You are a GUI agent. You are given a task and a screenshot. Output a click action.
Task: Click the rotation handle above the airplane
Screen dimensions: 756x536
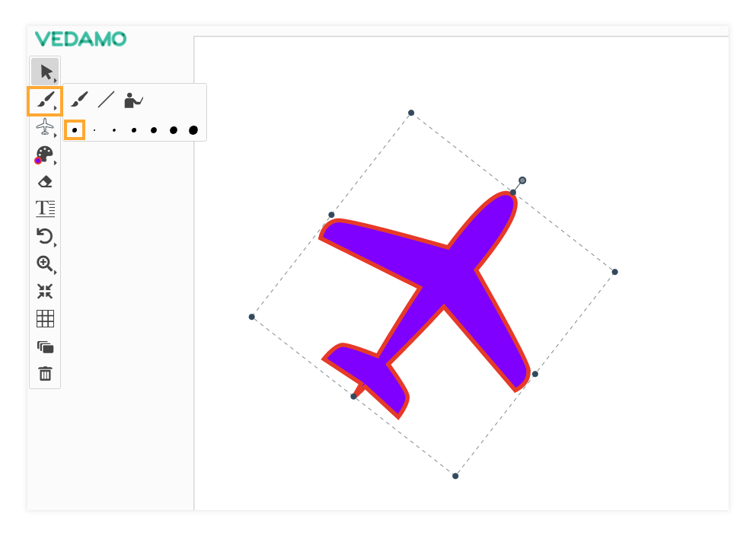click(x=522, y=180)
